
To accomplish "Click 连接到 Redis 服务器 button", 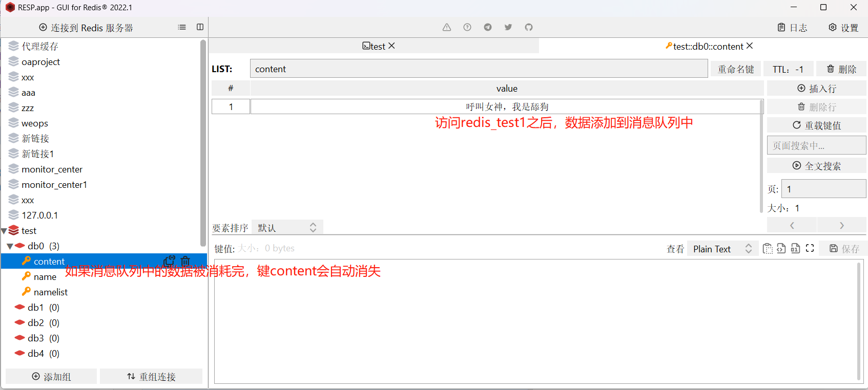I will 86,28.
